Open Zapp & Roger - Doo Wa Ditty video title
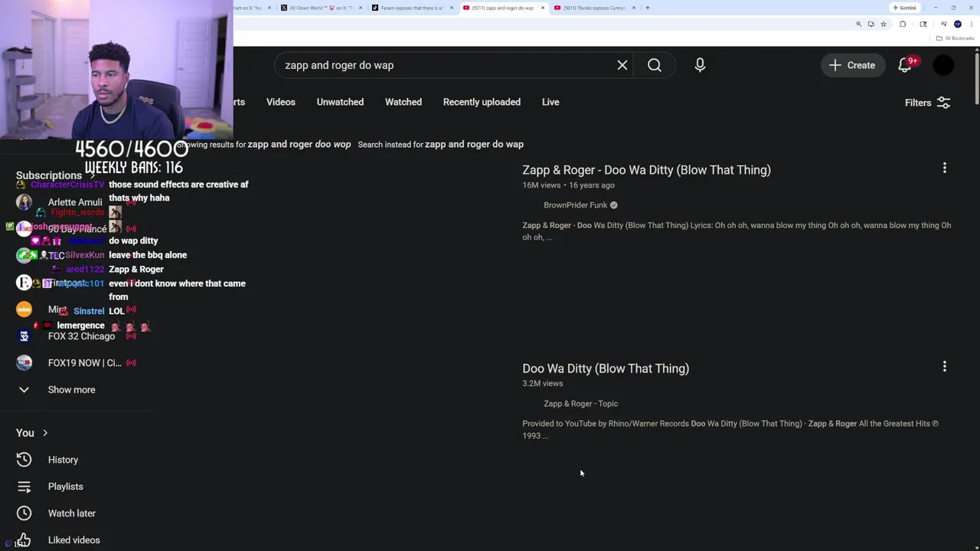This screenshot has height=551, width=980. [x=646, y=170]
